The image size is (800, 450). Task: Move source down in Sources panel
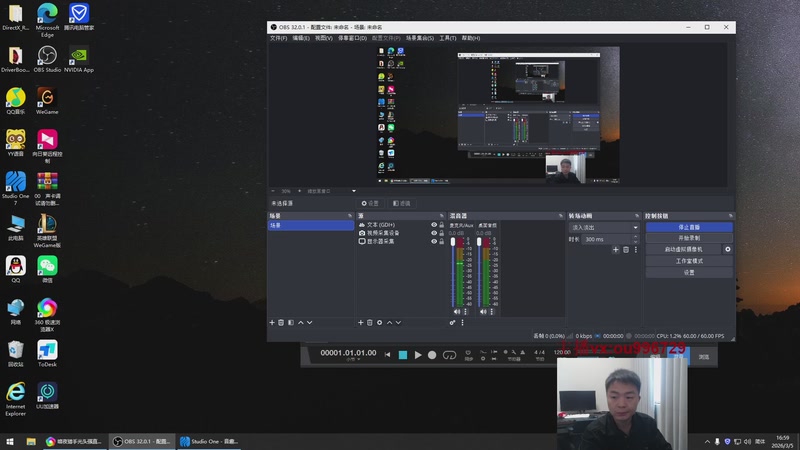(398, 322)
